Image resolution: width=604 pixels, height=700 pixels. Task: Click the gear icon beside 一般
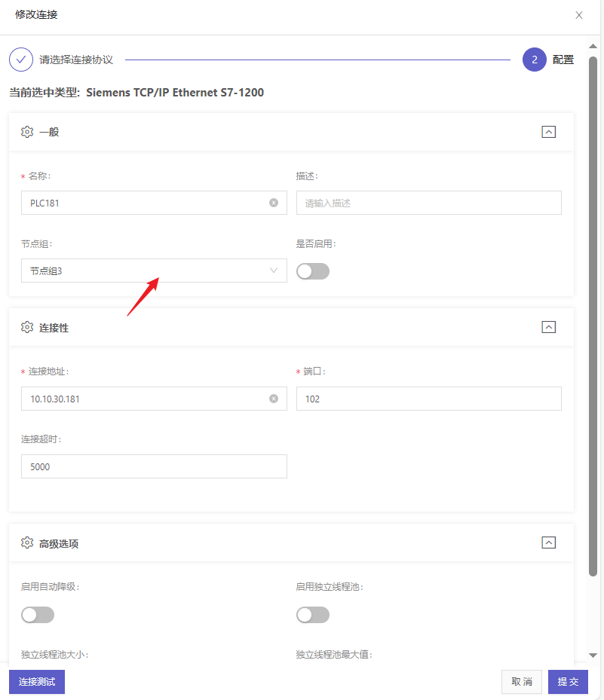[27, 132]
